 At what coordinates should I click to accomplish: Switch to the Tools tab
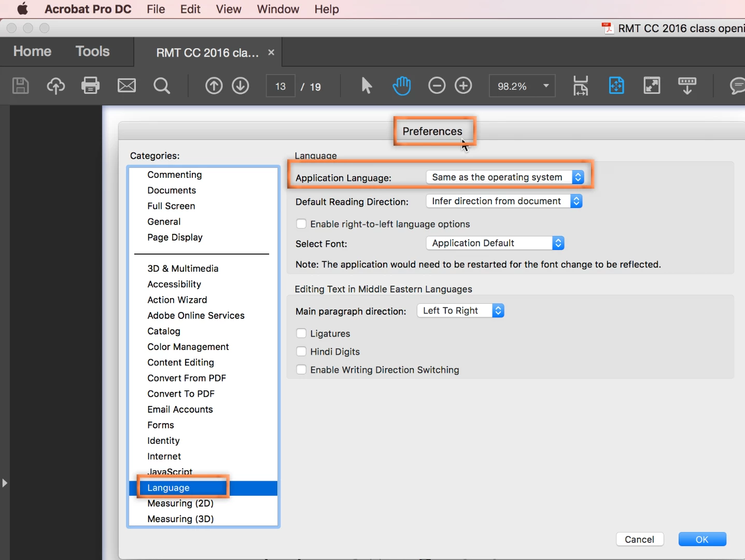pyautogui.click(x=93, y=51)
